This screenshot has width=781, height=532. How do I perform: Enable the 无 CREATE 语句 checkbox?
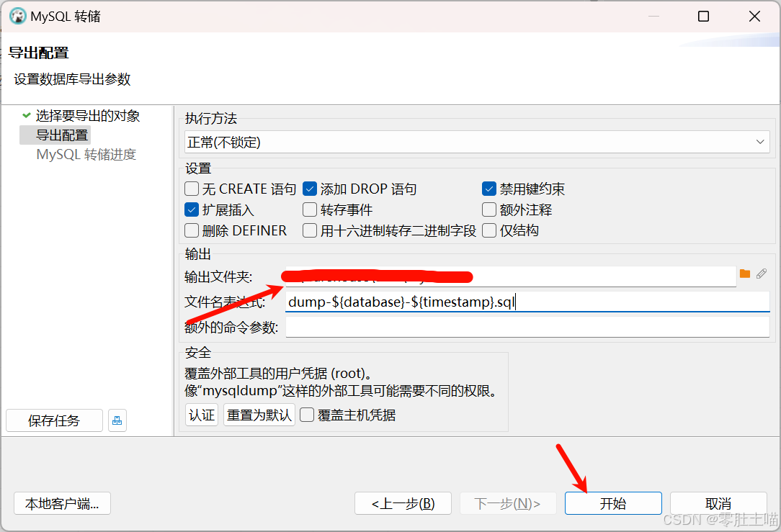click(192, 189)
